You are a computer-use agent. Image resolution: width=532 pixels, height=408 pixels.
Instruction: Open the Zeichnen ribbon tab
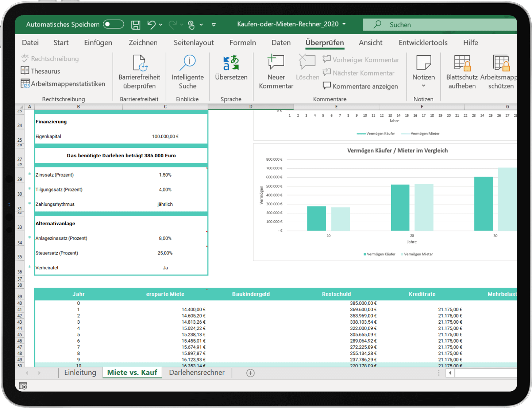coord(143,43)
